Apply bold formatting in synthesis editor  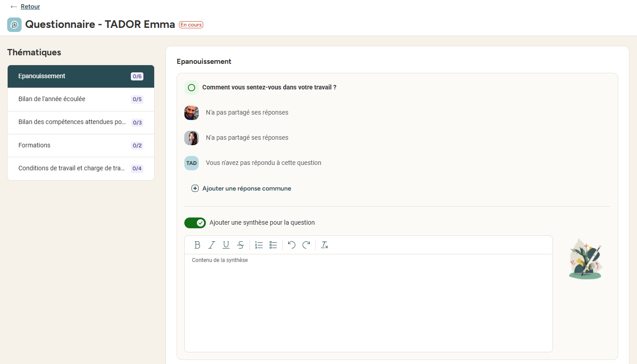197,245
